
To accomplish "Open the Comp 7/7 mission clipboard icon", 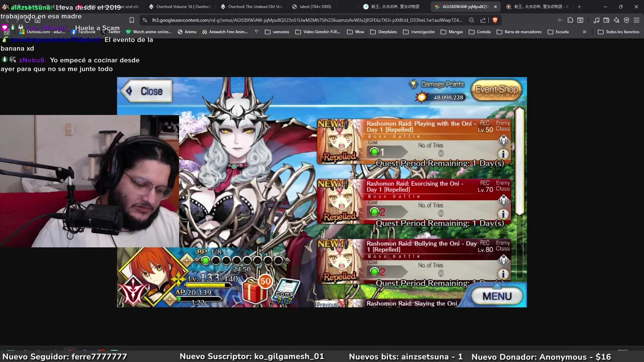I will 287,292.
